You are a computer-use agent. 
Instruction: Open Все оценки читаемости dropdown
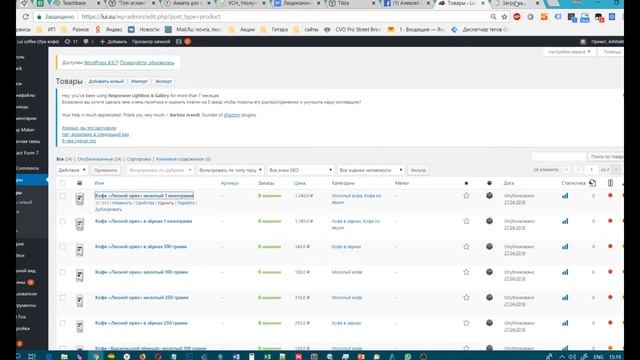point(371,170)
